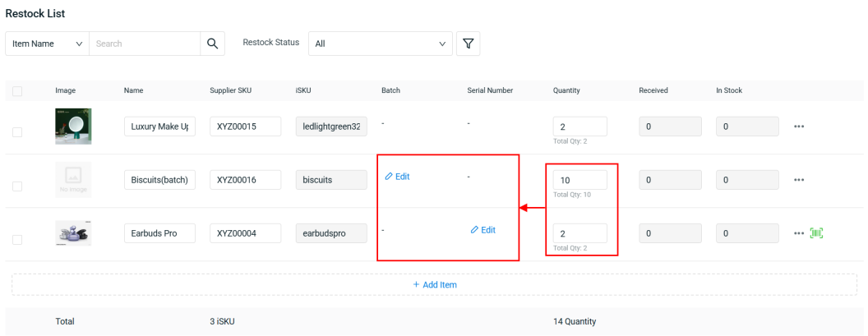Check the Luxury Make Up row checkbox
Screen dimensions: 868x336
17,131
